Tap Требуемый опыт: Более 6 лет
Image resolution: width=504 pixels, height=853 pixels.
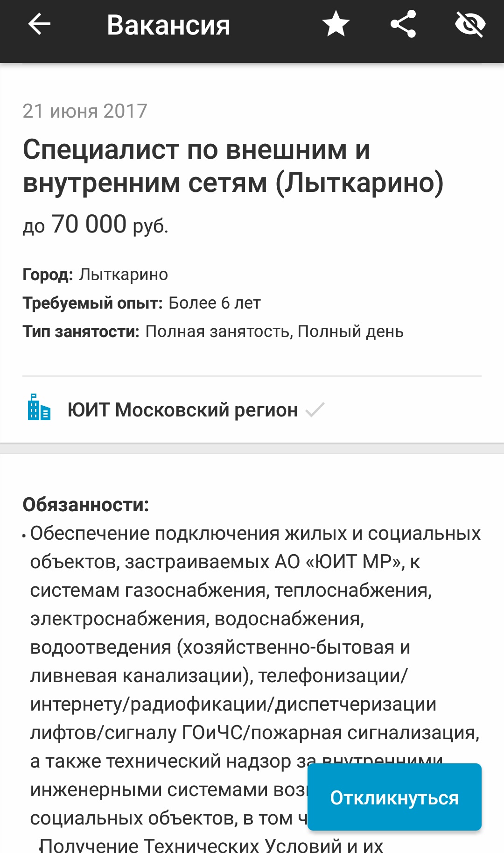coord(141,303)
